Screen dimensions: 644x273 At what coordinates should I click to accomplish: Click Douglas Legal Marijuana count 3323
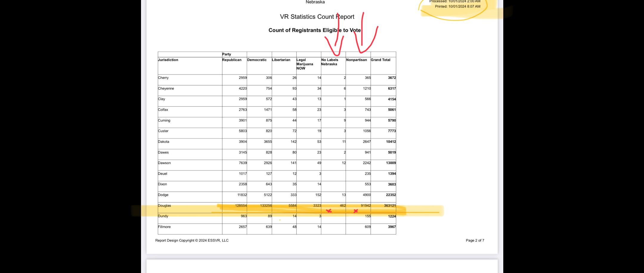(x=317, y=206)
